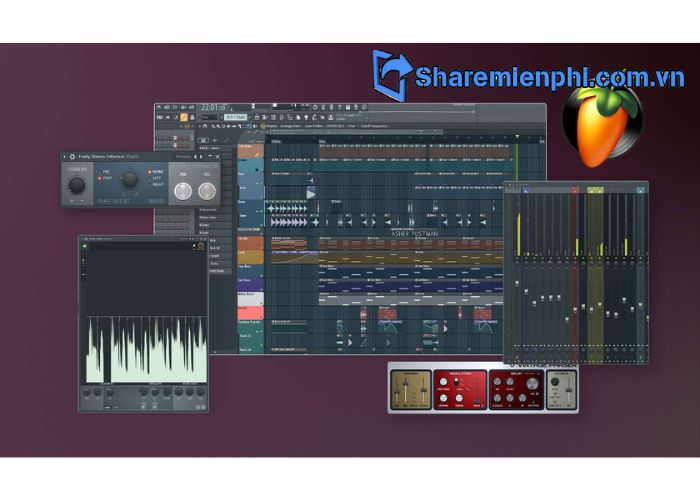Select the playlist playback speaker tool

click(x=255, y=126)
